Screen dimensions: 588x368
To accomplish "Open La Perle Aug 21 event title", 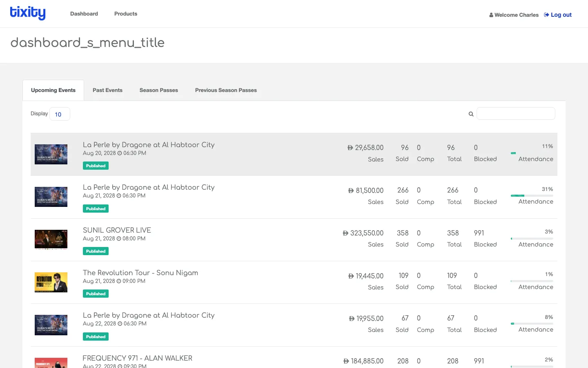I will tap(149, 187).
